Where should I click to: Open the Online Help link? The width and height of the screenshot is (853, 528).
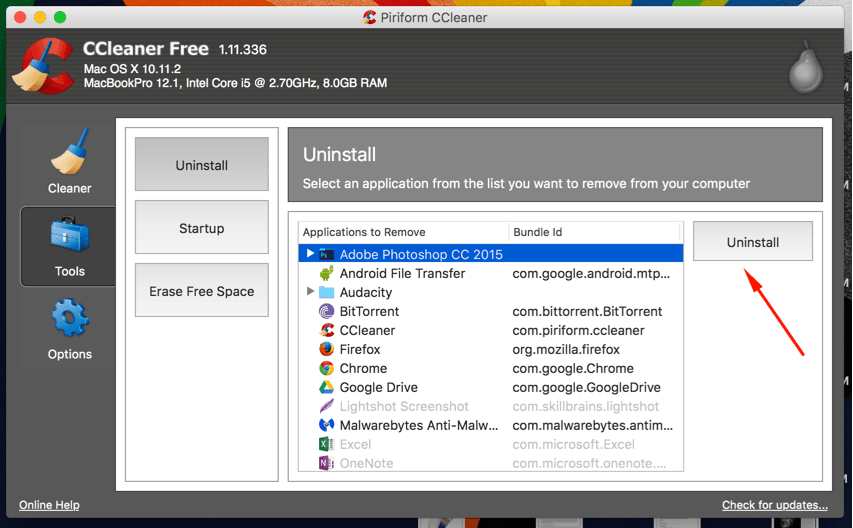(50, 505)
